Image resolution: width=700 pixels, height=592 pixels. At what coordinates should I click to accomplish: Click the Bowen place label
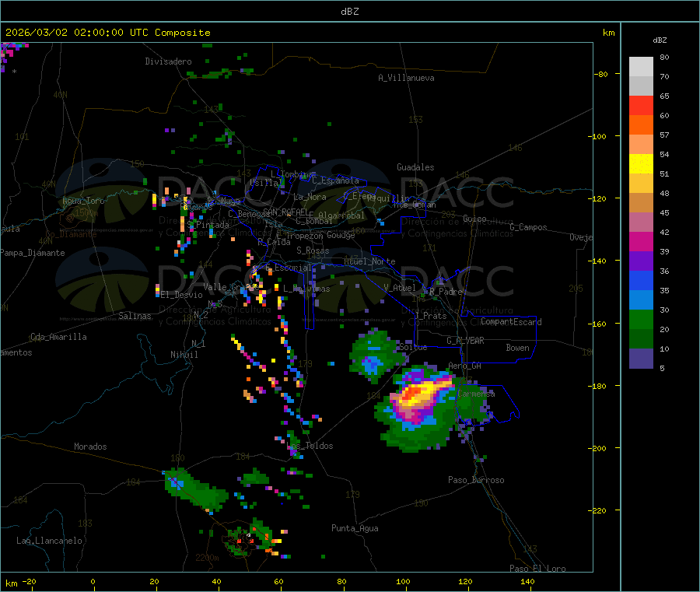click(517, 348)
